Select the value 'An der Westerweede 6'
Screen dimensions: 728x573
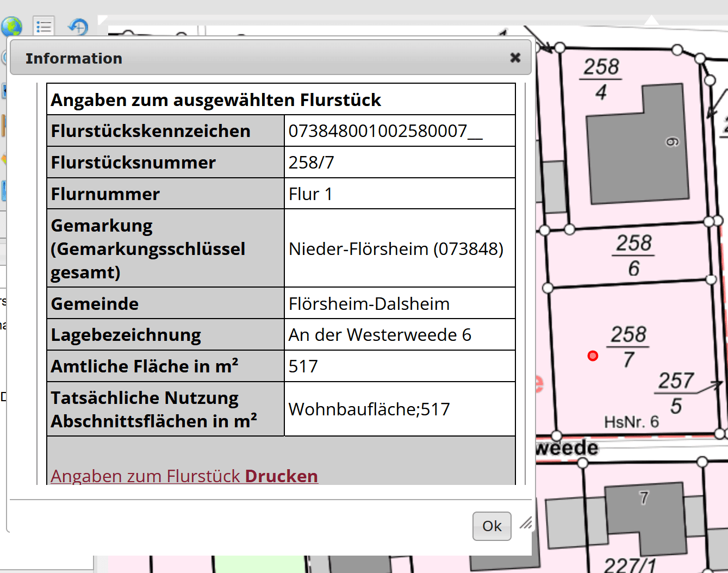tap(380, 335)
